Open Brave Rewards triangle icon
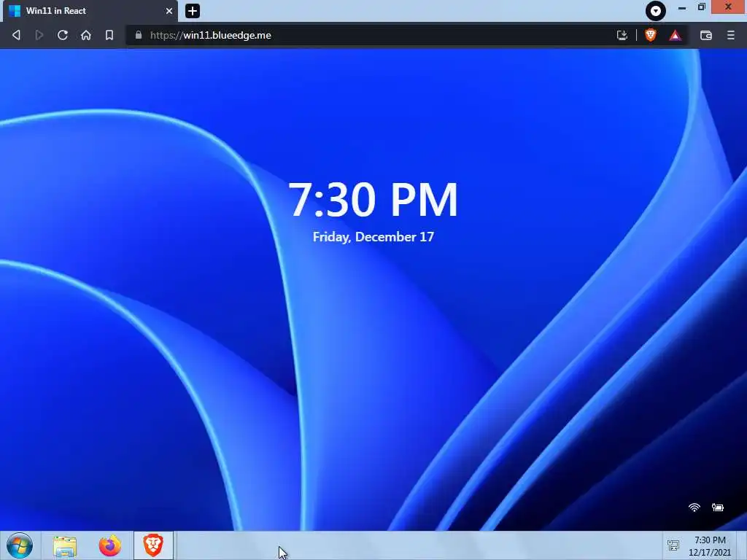This screenshot has width=747, height=560. point(675,35)
